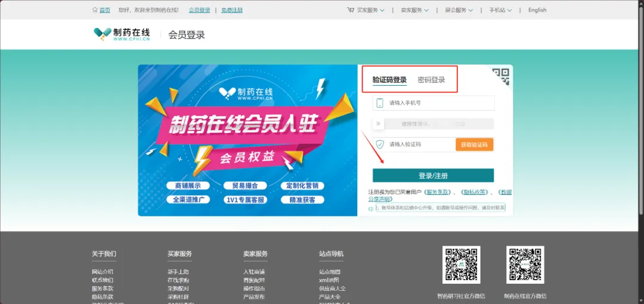Open the footer 站点地图 link
The image size is (644, 304).
(x=330, y=272)
